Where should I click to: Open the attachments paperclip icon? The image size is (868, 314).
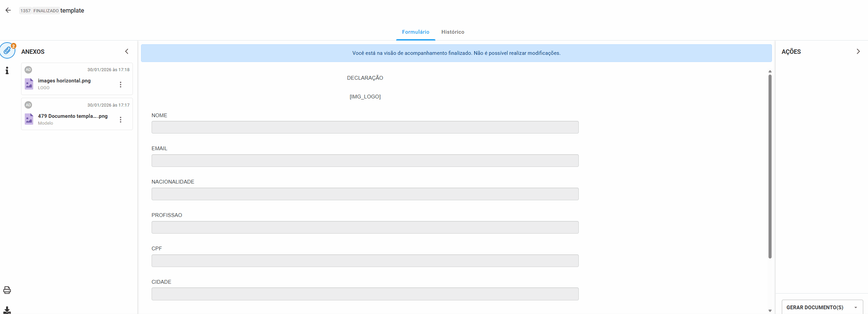tap(7, 51)
